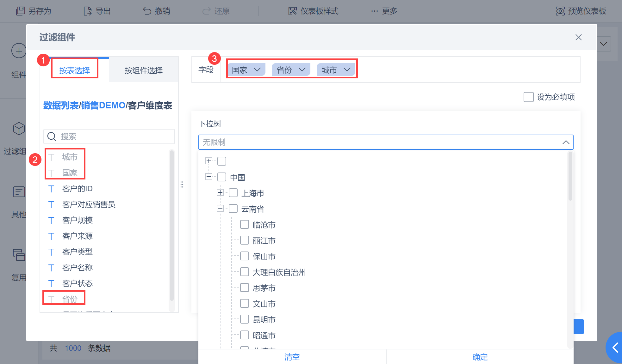Click the Export icon in toolbar
The image size is (622, 364).
pos(87,11)
